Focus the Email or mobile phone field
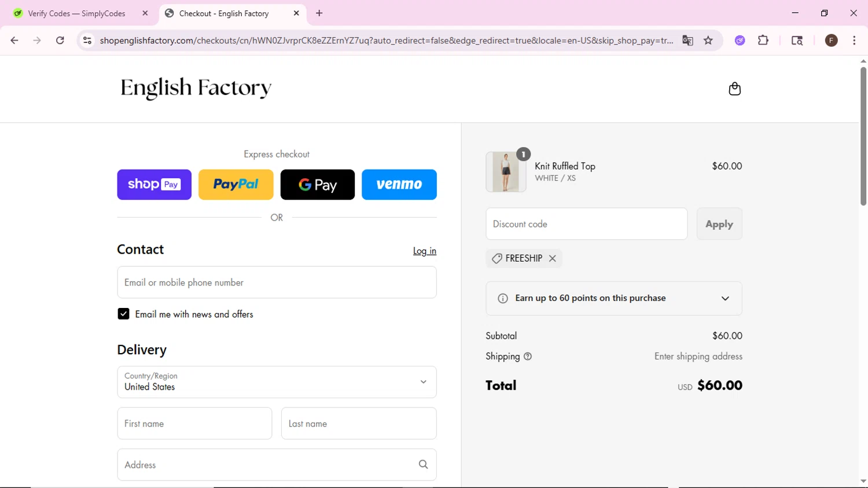The image size is (868, 488). (277, 282)
